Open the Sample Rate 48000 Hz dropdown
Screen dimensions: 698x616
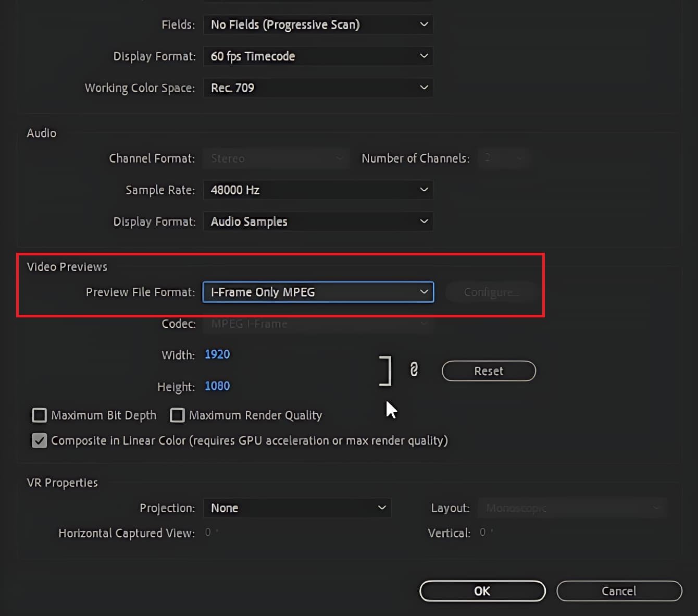[318, 190]
